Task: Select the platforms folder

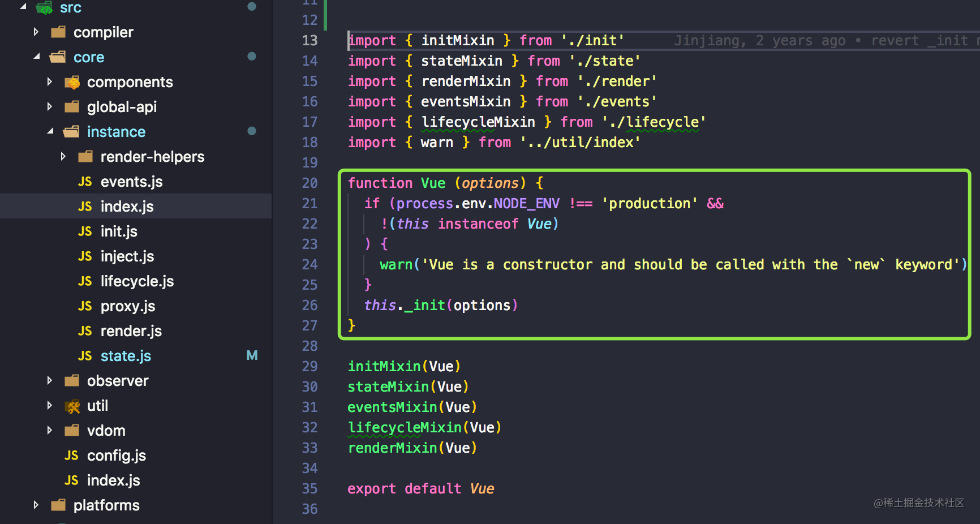Action: pyautogui.click(x=106, y=505)
